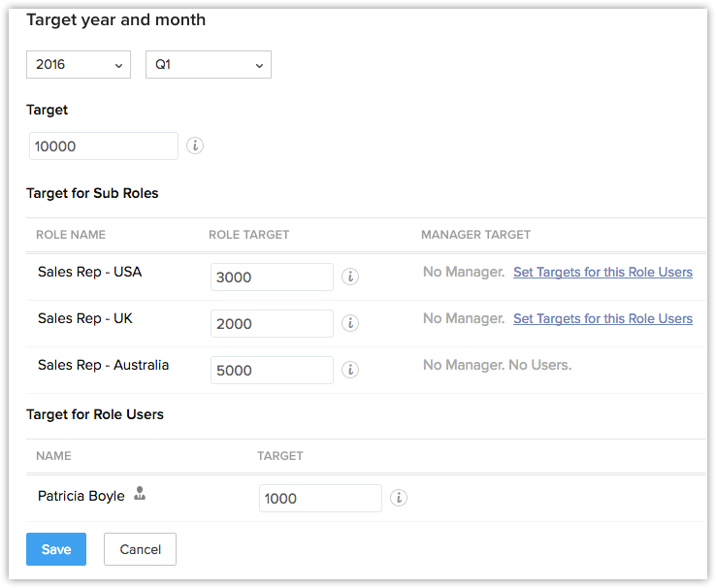Click user icon next to Patricia Boyle
Image resolution: width=716 pixels, height=588 pixels.
pos(140,494)
